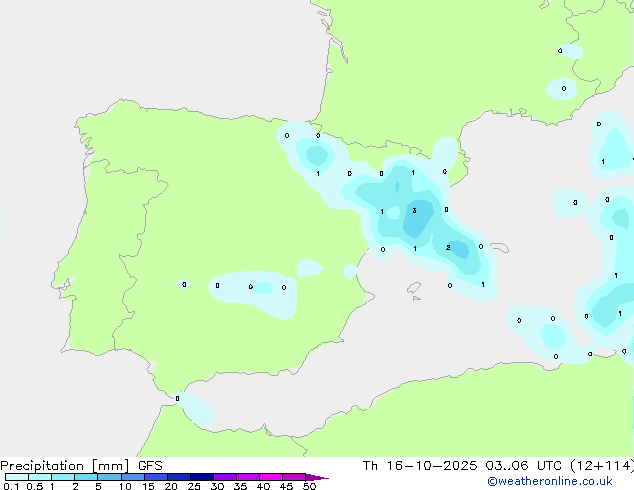Viewport: 634px width, 490px height.
Task: Click the '25' legend label
Action: (194, 486)
